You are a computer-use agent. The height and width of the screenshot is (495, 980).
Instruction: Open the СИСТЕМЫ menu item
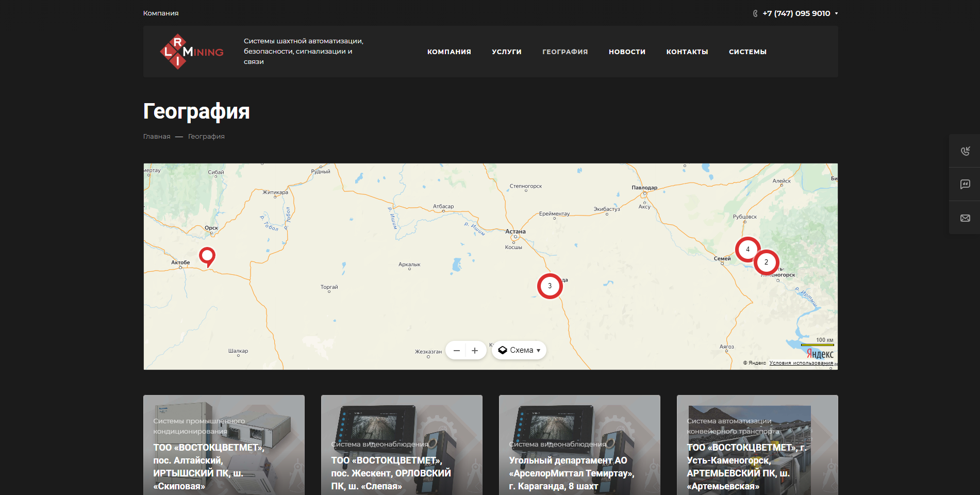(x=748, y=52)
